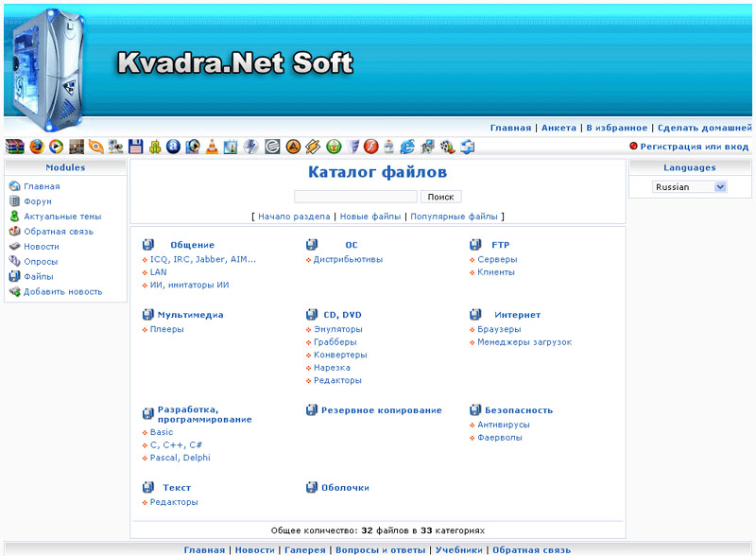Click the orange eye icon in toolbar
Viewport: 756px width, 556px height.
click(x=96, y=147)
